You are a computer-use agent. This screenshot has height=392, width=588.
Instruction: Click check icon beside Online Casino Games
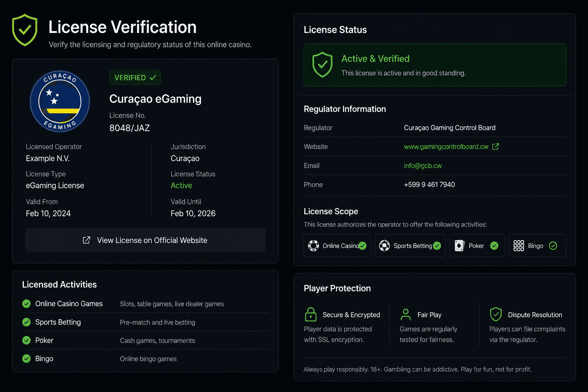click(x=26, y=304)
